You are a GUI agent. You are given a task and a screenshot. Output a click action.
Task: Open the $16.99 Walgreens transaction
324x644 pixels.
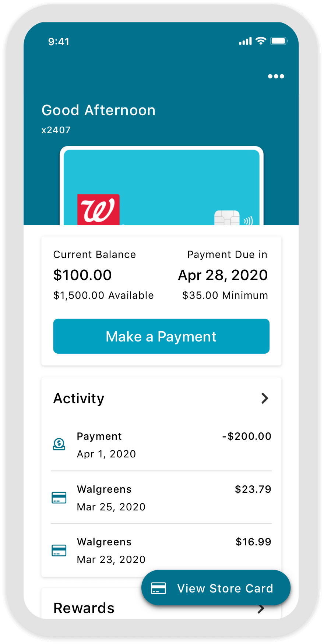161,551
